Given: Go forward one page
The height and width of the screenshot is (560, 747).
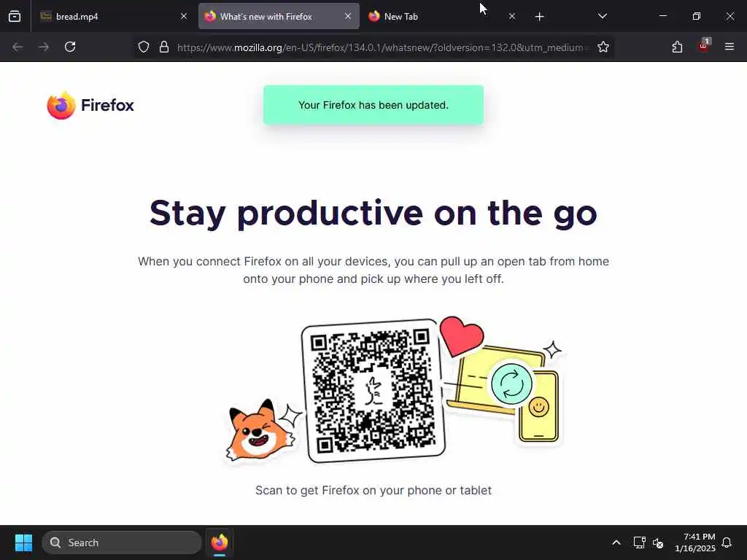Looking at the screenshot, I should (44, 47).
